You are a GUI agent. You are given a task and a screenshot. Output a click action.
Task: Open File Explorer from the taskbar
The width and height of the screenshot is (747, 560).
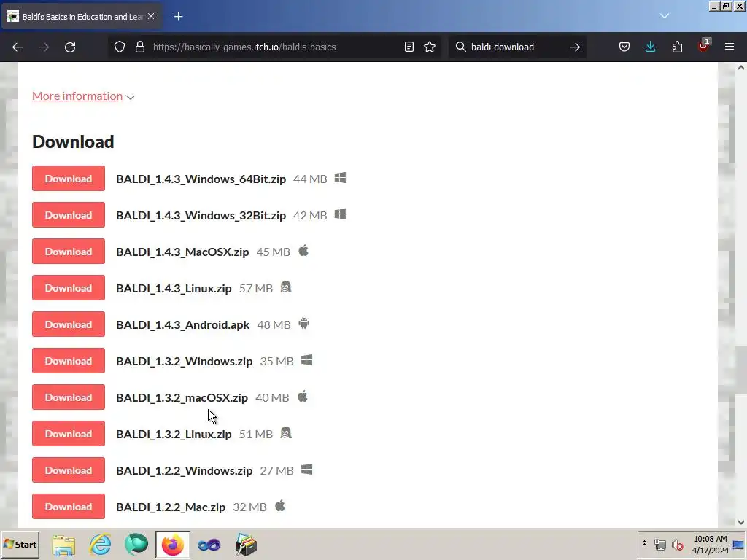click(63, 545)
